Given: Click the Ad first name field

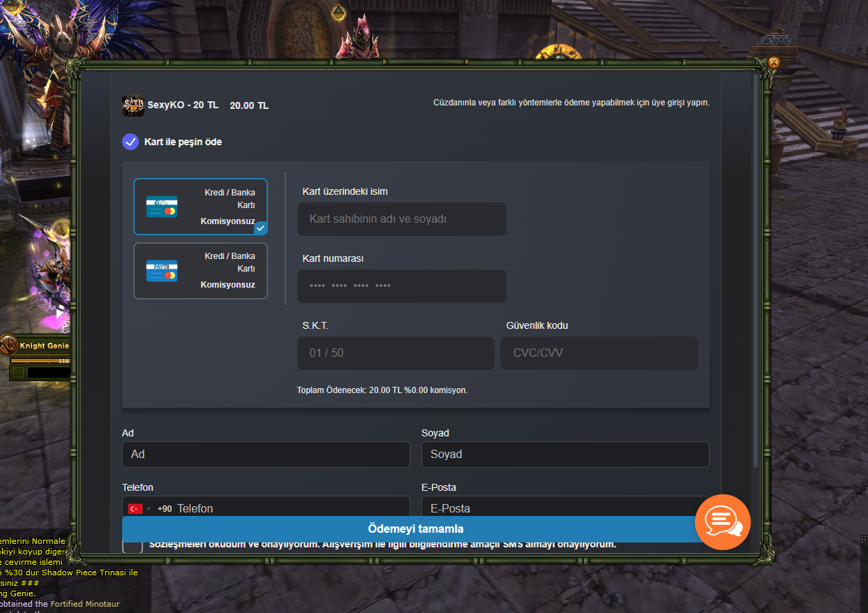Looking at the screenshot, I should (266, 455).
